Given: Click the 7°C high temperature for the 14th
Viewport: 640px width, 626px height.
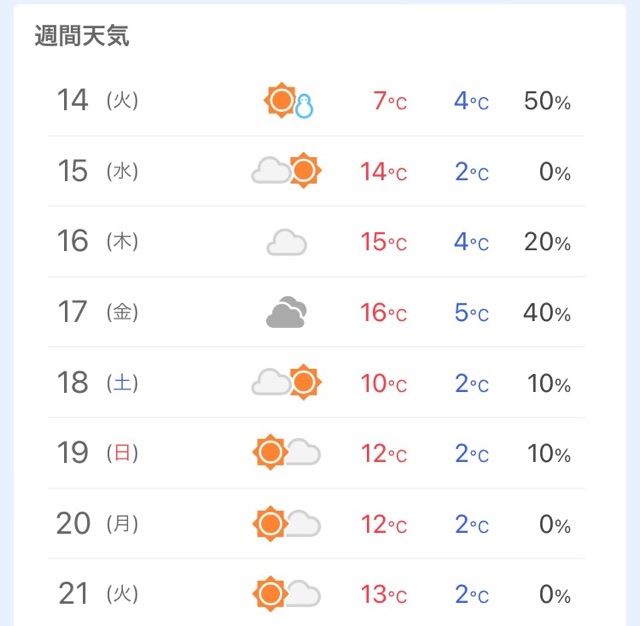Looking at the screenshot, I should coord(390,101).
